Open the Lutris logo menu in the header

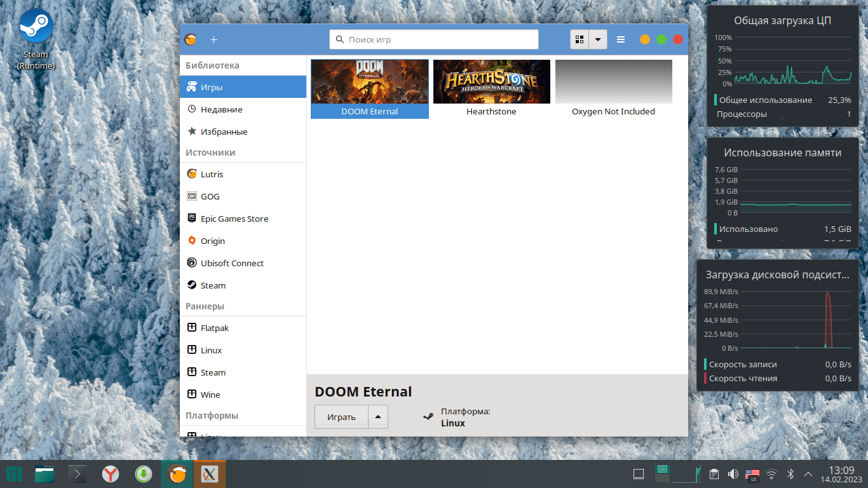tap(190, 39)
